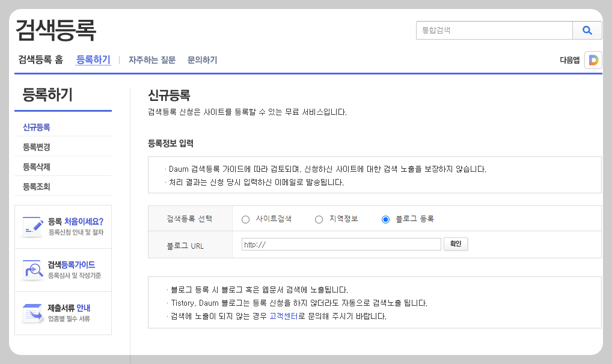This screenshot has width=612, height=364.
Task: Click the magnifier icon beside 검색등록가이드
Action: [x=33, y=270]
